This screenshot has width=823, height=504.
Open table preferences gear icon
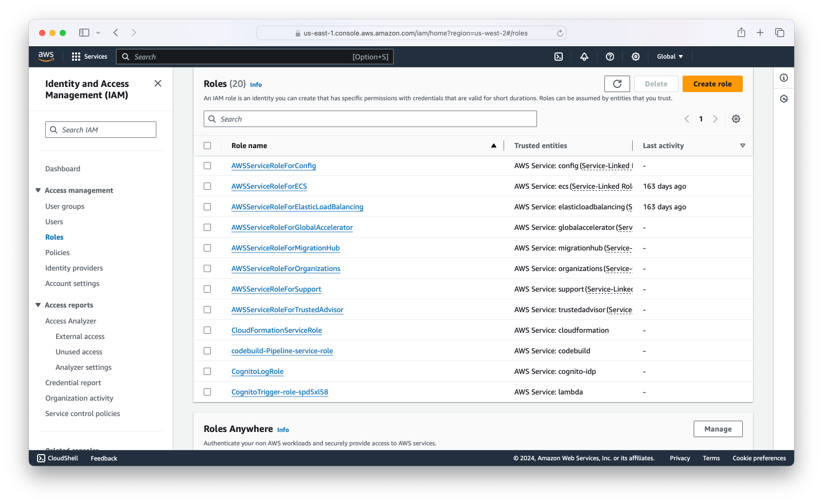point(736,119)
